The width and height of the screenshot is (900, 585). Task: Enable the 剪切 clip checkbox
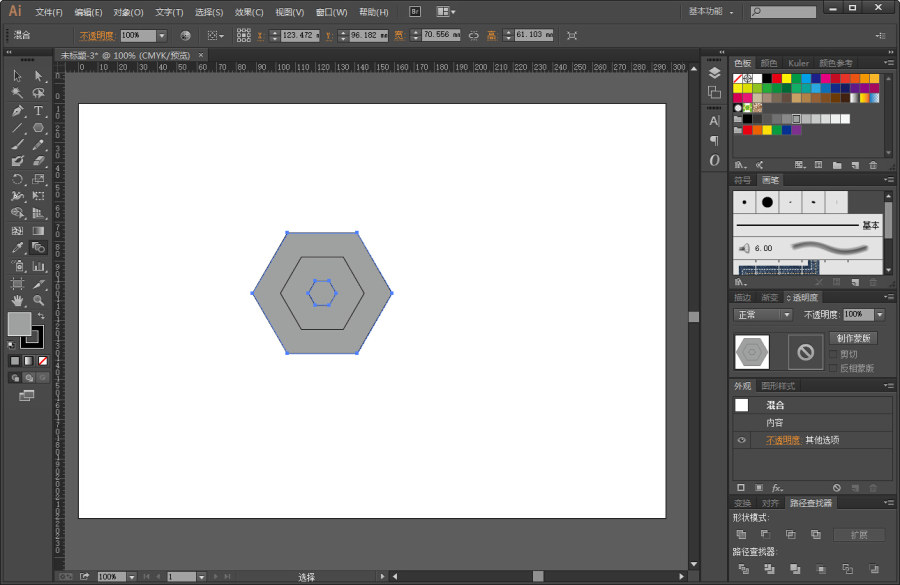point(833,354)
